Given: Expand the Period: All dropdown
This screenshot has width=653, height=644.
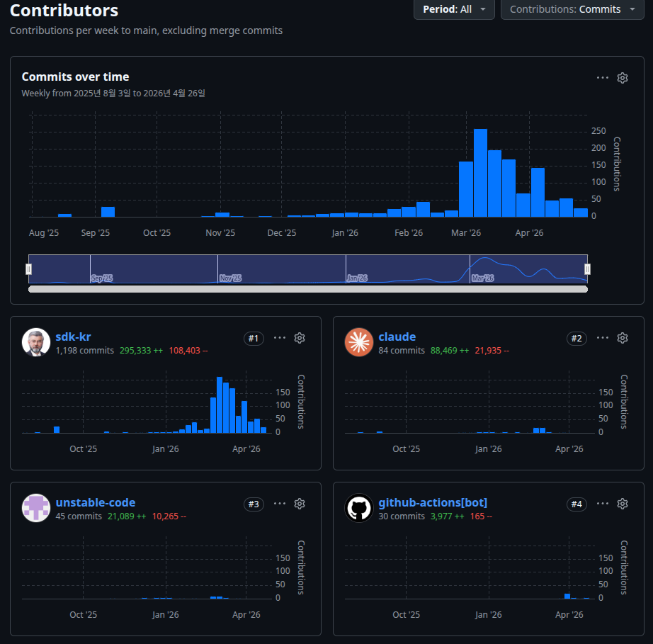Looking at the screenshot, I should (454, 9).
